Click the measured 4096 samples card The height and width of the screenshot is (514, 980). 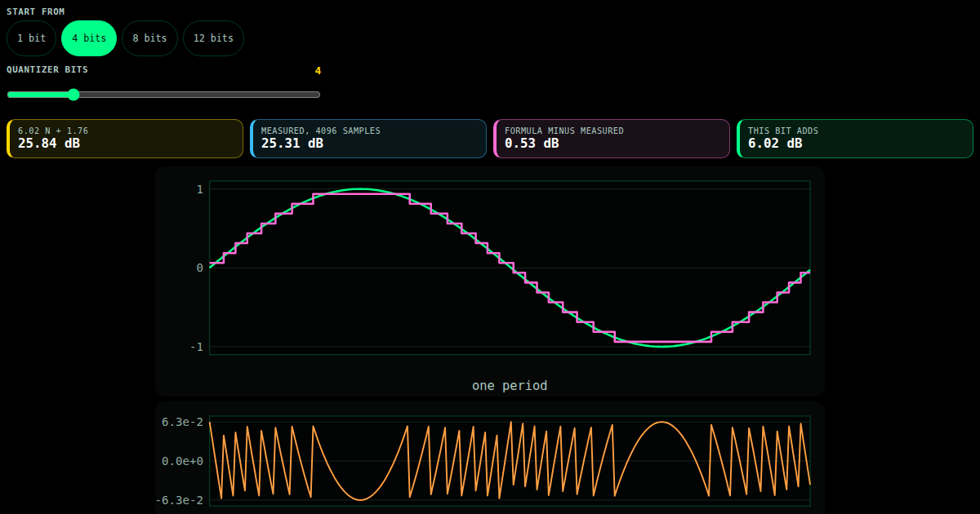click(x=368, y=139)
